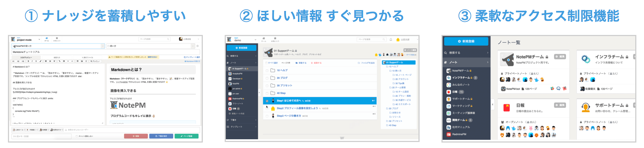Click green ページ登録 button

tap(186, 136)
